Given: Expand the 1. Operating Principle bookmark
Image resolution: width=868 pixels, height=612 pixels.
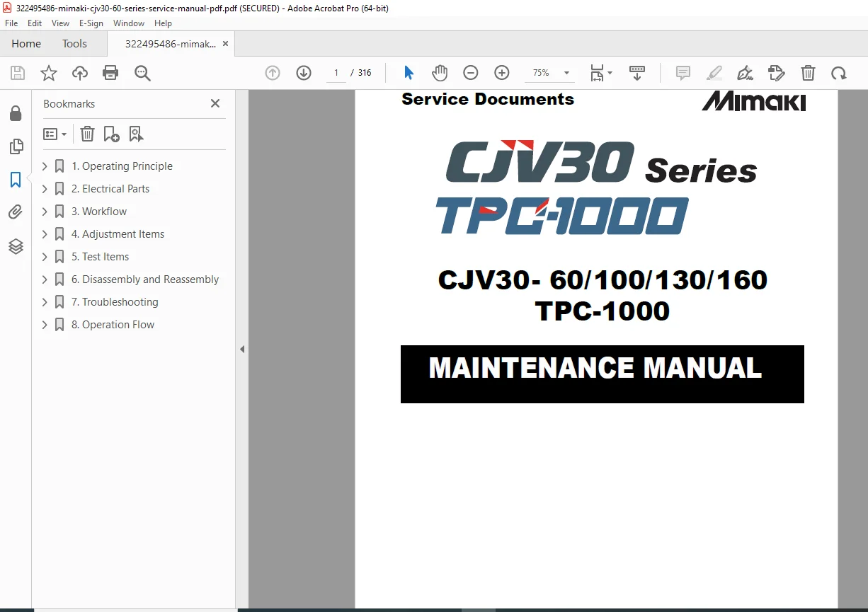Looking at the screenshot, I should pos(45,166).
